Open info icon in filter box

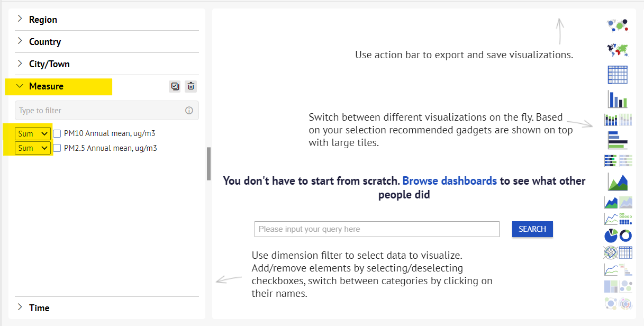pos(189,111)
